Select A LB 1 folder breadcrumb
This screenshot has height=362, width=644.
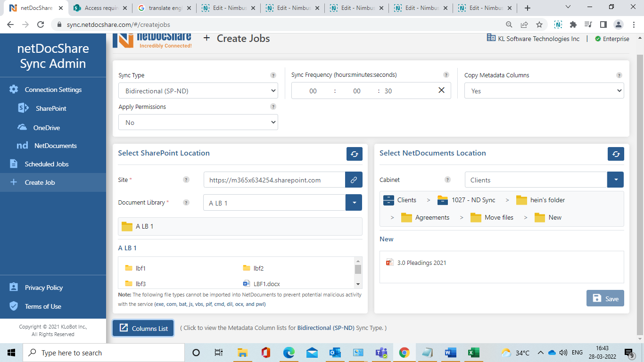(138, 226)
